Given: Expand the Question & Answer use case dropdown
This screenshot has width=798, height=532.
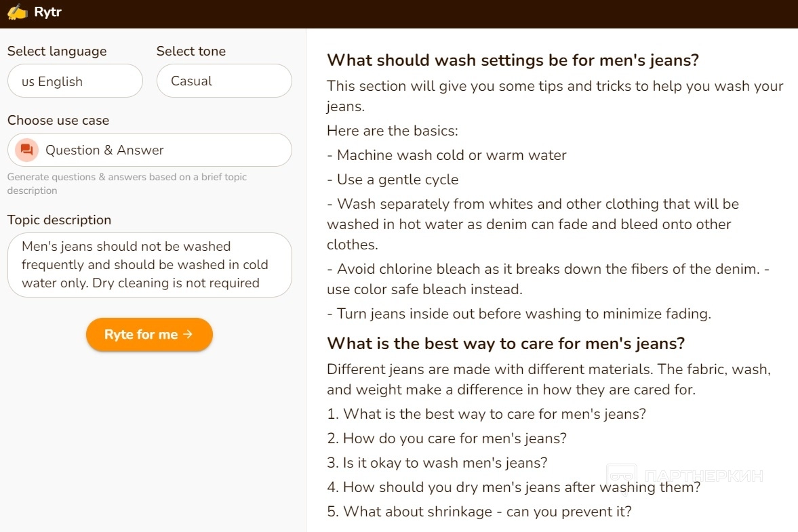Looking at the screenshot, I should [x=149, y=150].
